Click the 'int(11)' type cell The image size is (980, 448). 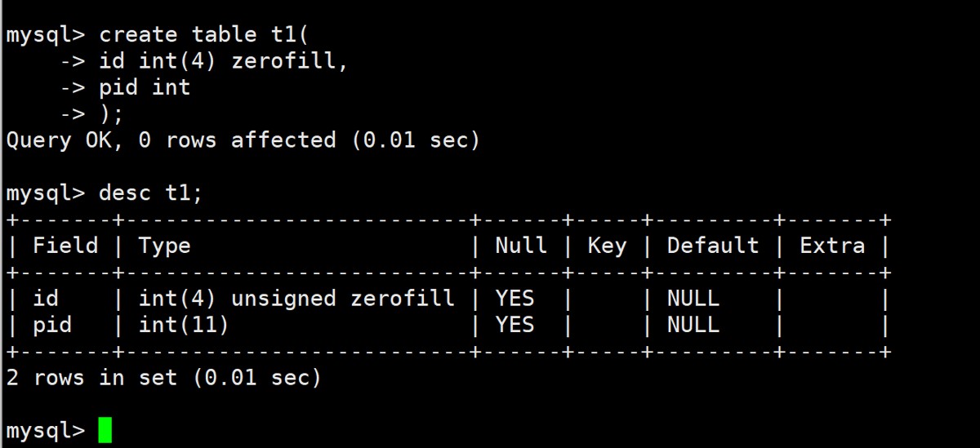[x=184, y=325]
